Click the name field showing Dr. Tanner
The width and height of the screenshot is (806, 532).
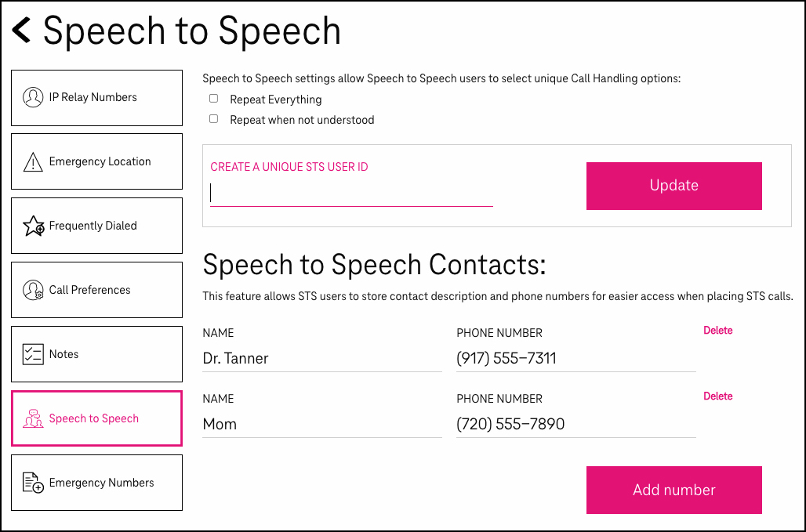pos(321,358)
